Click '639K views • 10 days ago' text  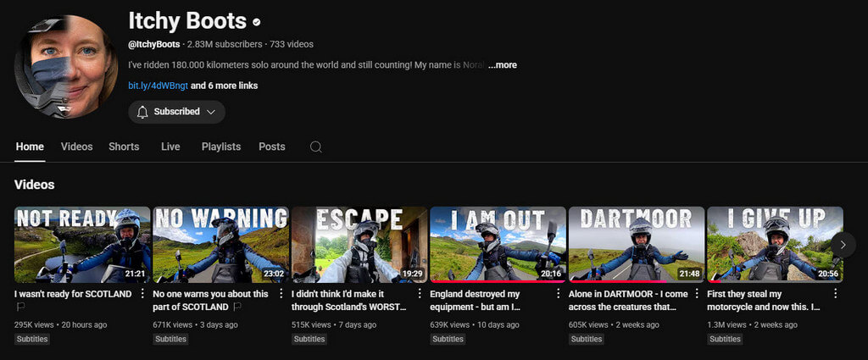tap(475, 324)
